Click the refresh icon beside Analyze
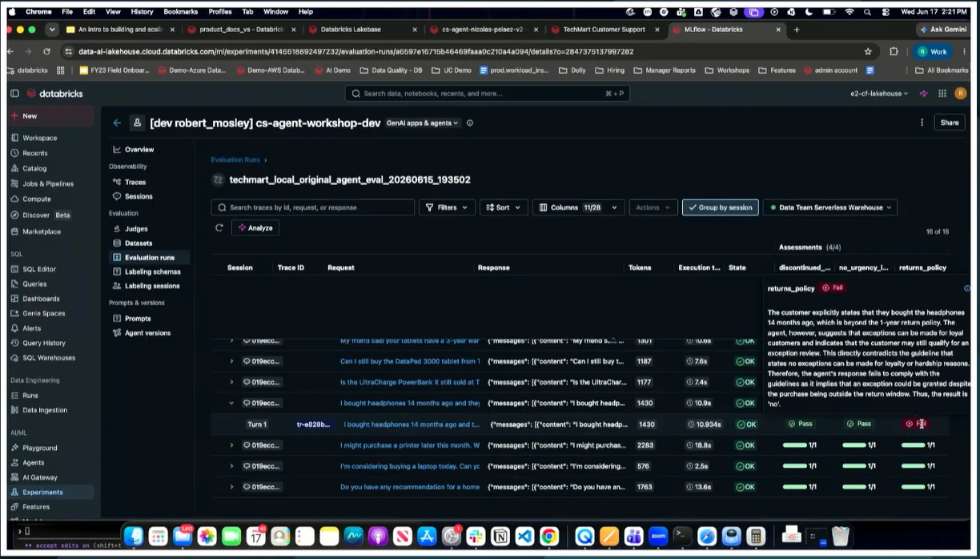The image size is (980, 559). 219,228
